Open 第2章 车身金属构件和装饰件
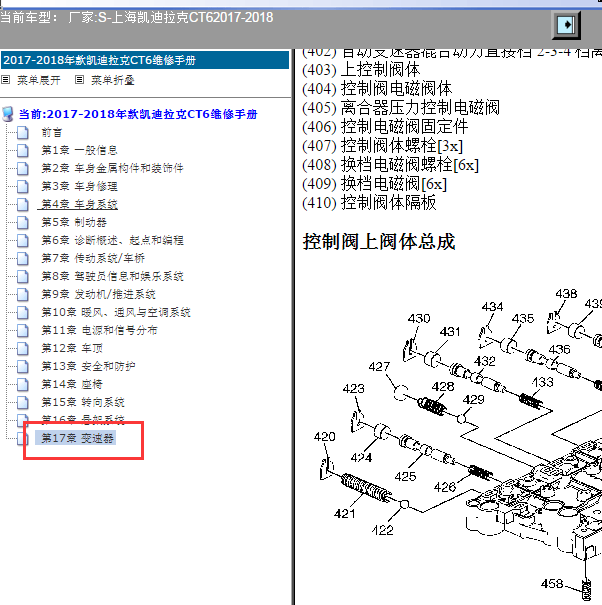The height and width of the screenshot is (605, 602). (112, 168)
